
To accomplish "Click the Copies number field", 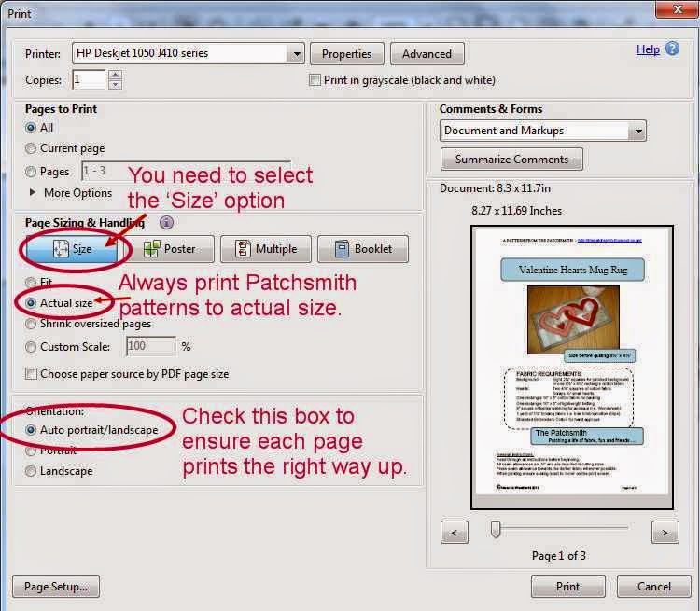I will click(89, 79).
